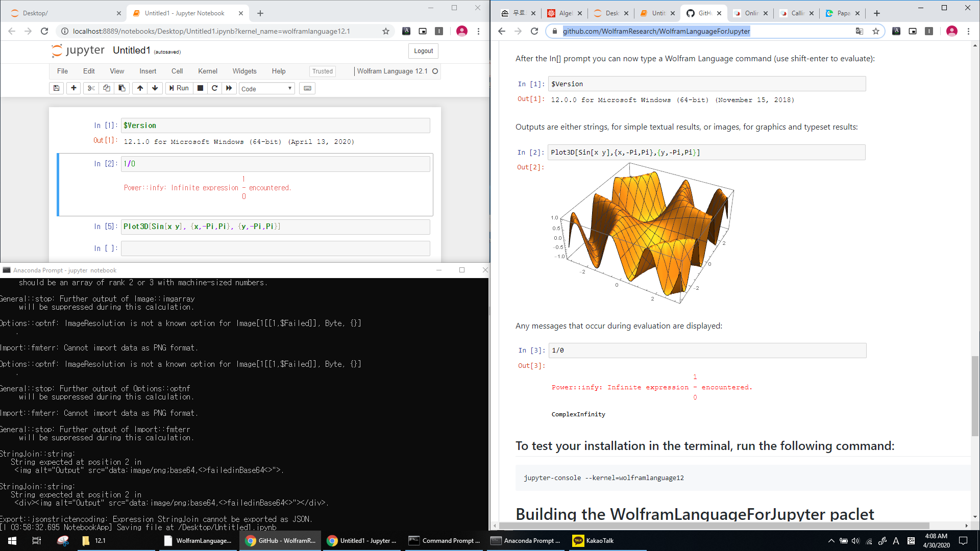Click the Logout button
Image resolution: width=980 pixels, height=551 pixels.
[423, 51]
